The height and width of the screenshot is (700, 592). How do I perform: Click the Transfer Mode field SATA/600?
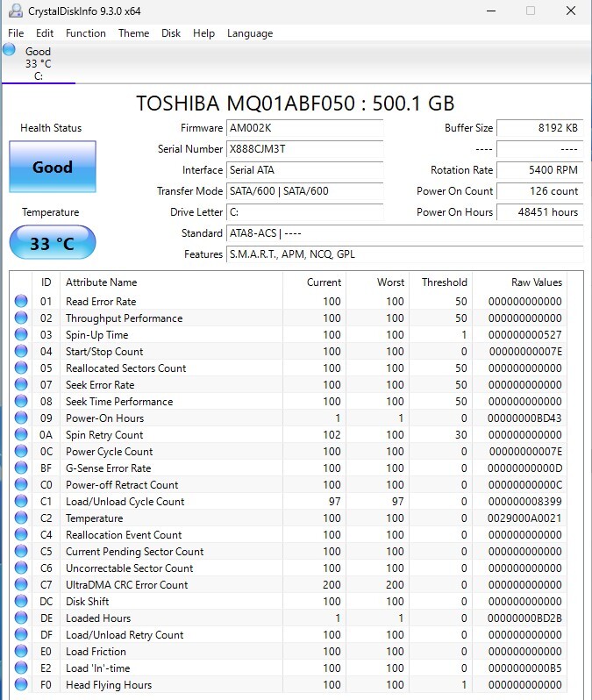tap(305, 191)
